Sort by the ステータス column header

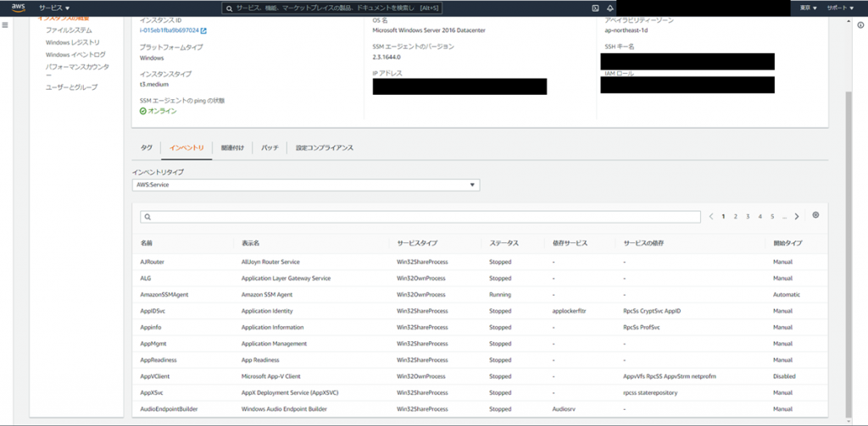[x=504, y=243]
